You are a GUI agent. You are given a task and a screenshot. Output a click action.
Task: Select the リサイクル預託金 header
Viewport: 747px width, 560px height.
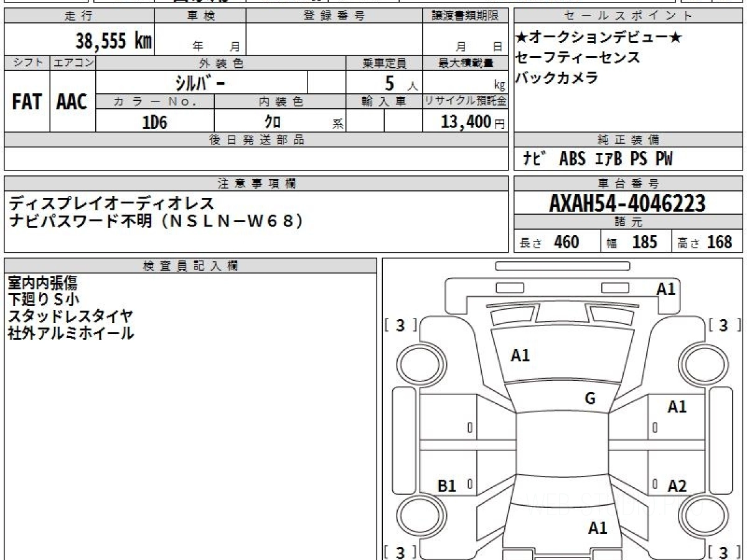(465, 101)
